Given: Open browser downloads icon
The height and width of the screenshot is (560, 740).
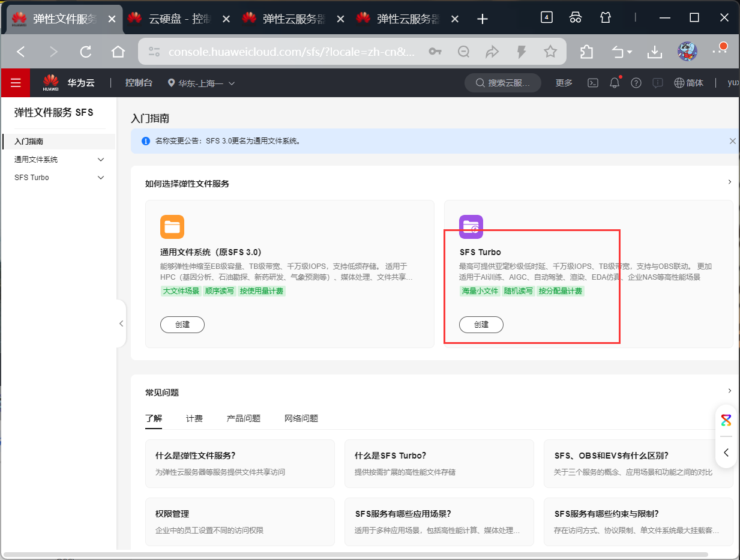Looking at the screenshot, I should (654, 52).
